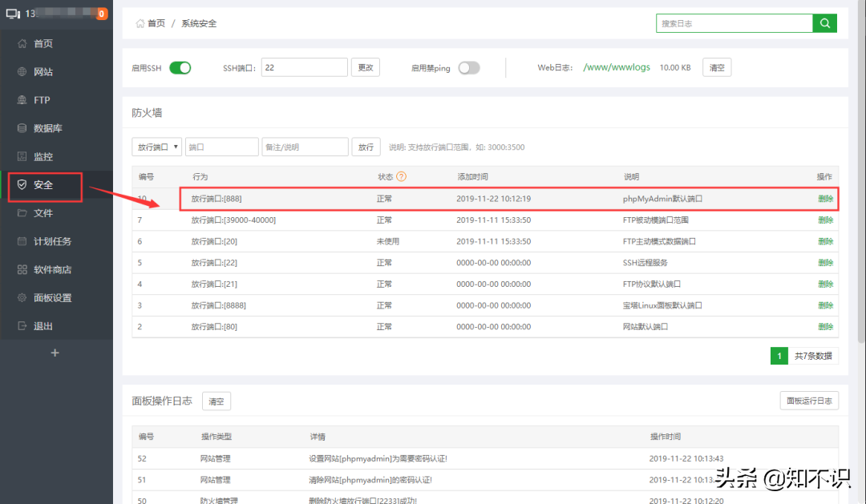Open the 放行端口 dropdown

pos(157,147)
